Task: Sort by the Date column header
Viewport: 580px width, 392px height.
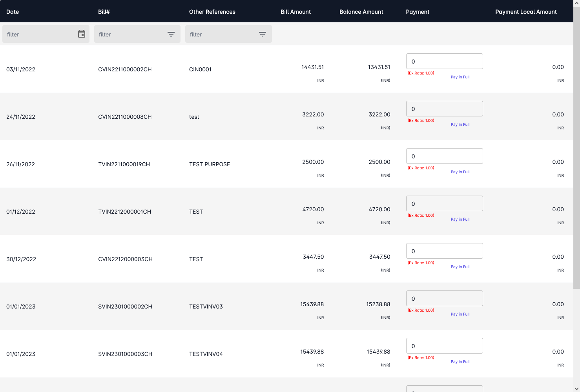Action: point(13,12)
